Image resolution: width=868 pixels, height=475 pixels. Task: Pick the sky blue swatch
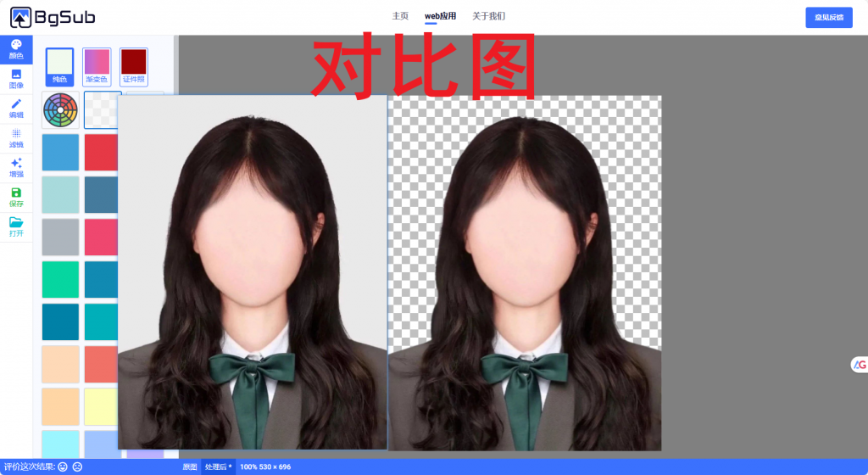pos(60,152)
